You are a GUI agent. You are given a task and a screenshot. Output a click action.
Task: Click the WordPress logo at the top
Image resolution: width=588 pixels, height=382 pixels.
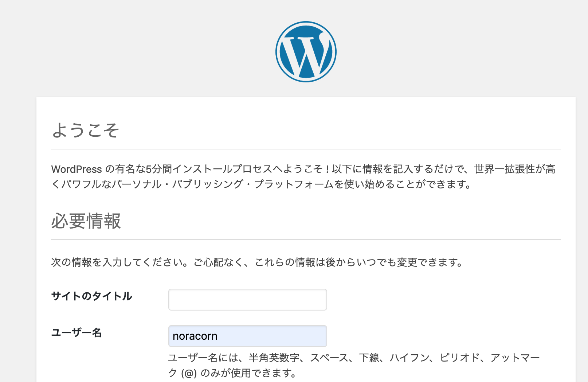(306, 52)
